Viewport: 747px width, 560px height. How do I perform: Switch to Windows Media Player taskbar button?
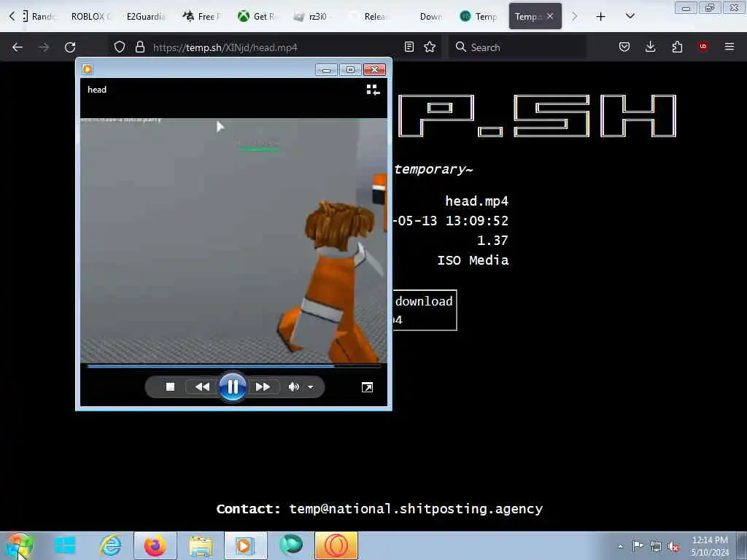tap(245, 545)
